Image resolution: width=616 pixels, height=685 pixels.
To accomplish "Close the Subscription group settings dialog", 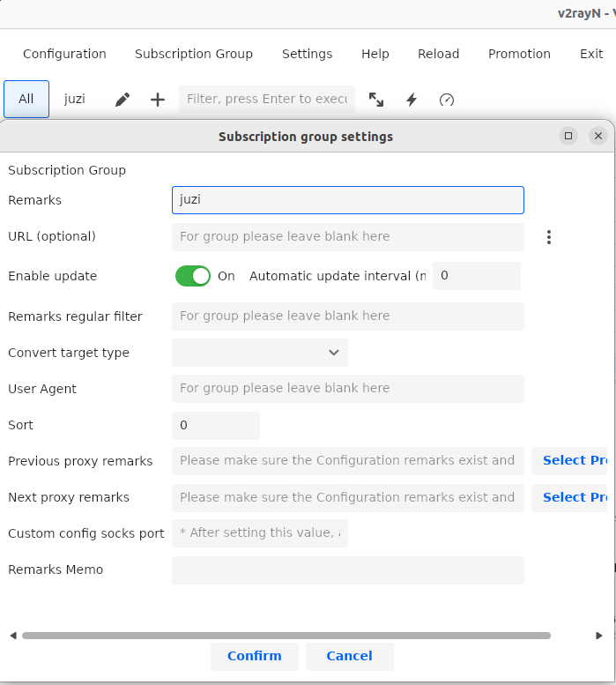I will click(x=598, y=136).
